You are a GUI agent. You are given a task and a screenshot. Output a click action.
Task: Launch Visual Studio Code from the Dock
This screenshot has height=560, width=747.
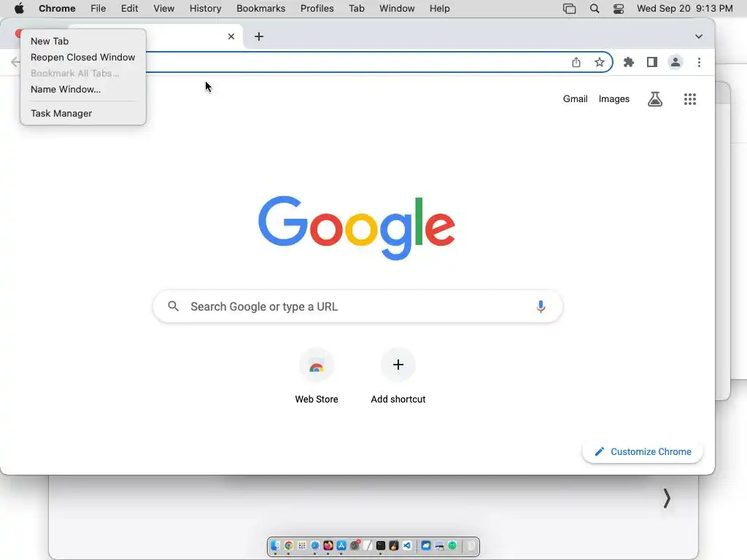(407, 545)
